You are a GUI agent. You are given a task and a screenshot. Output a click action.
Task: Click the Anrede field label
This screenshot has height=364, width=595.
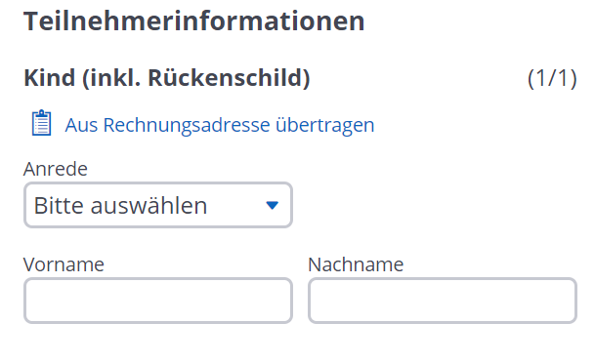point(56,169)
